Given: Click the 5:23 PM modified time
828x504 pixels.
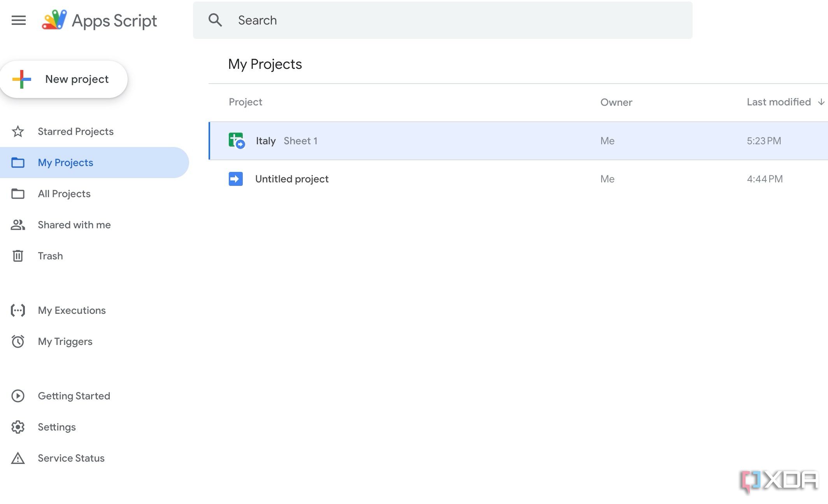Looking at the screenshot, I should coord(764,141).
